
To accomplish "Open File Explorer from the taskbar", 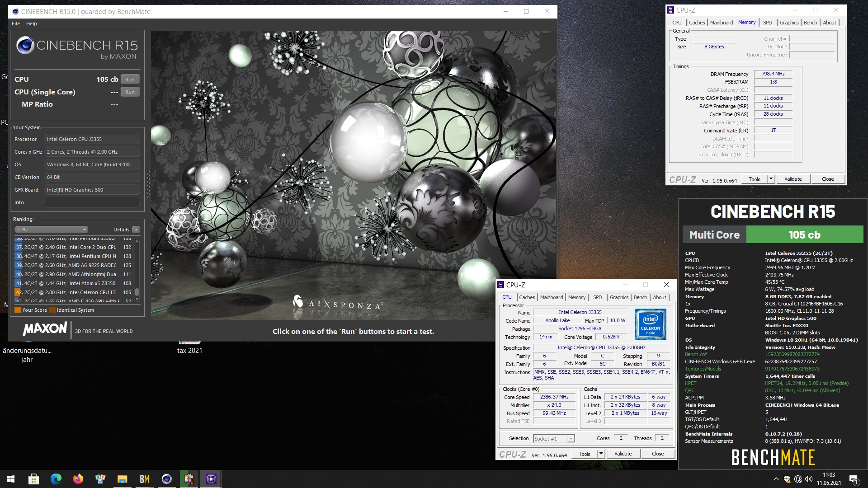I will [x=123, y=479].
